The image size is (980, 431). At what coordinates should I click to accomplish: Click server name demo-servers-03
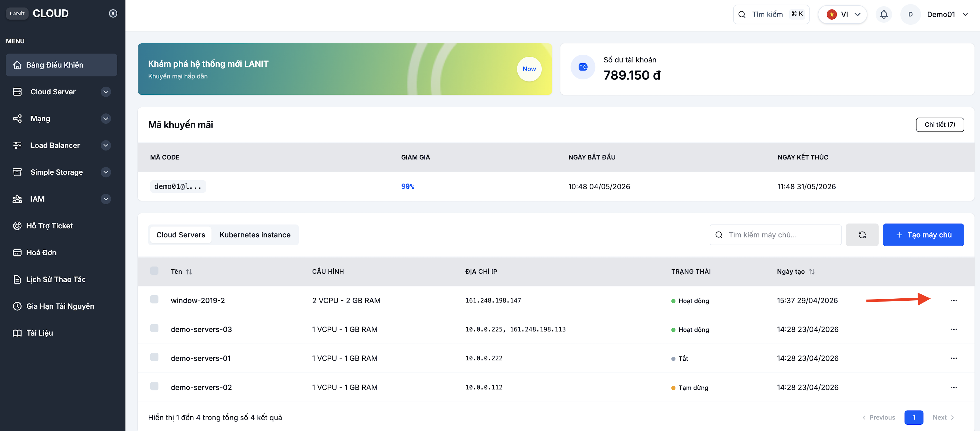click(x=201, y=329)
